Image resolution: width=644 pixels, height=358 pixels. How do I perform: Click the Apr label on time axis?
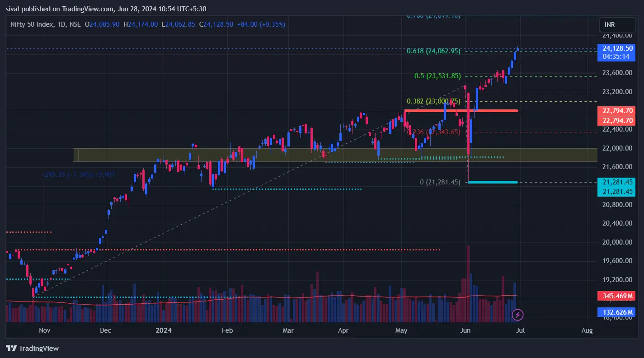(x=343, y=330)
